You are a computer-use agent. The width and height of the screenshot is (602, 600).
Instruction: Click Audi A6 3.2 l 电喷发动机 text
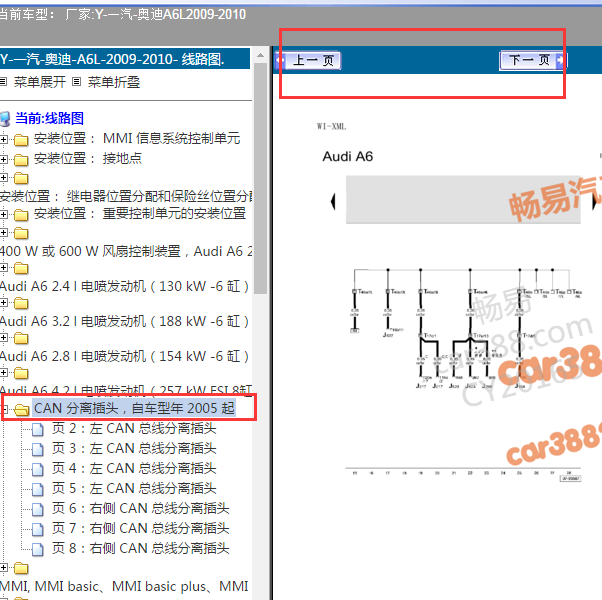point(124,321)
